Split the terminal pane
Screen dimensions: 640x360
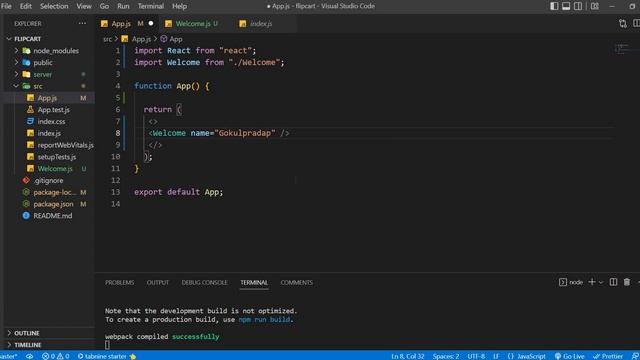pyautogui.click(x=613, y=282)
